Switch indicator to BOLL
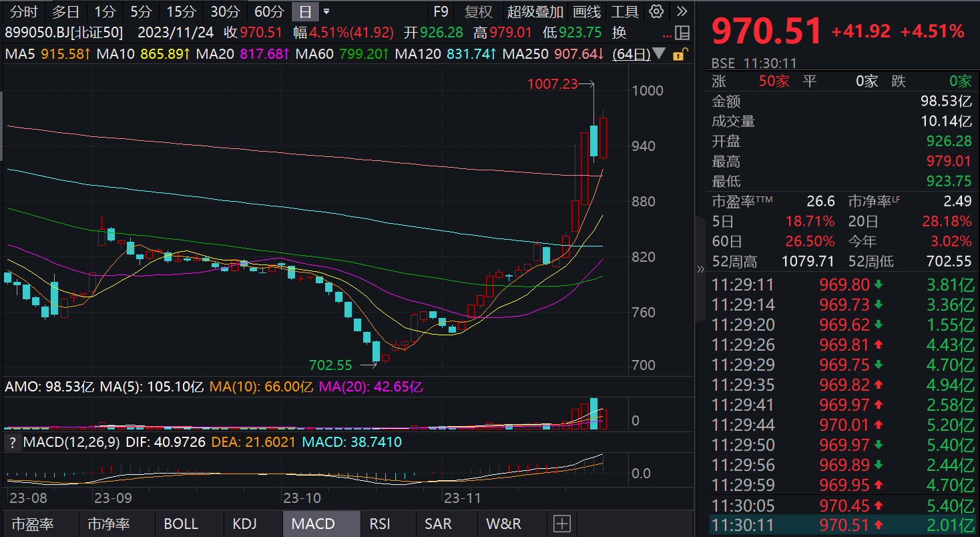Viewport: 980px width, 537px height. pyautogui.click(x=181, y=524)
